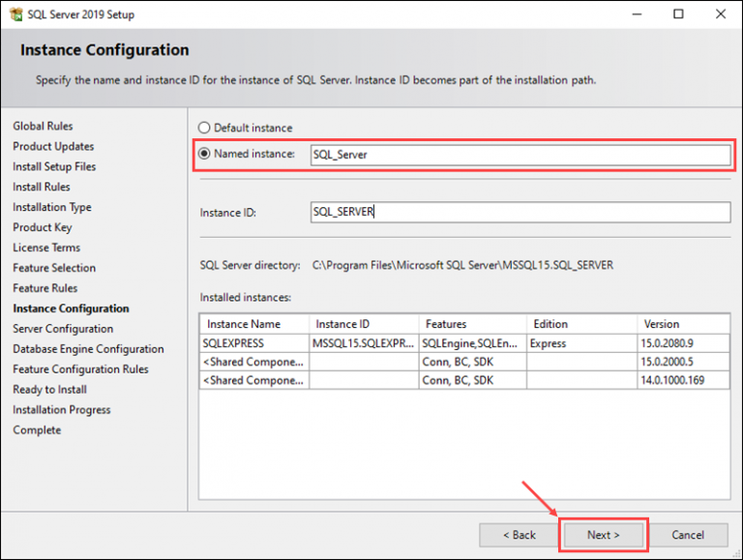Click the Instance ID text field
The image size is (743, 560).
pyautogui.click(x=520, y=213)
